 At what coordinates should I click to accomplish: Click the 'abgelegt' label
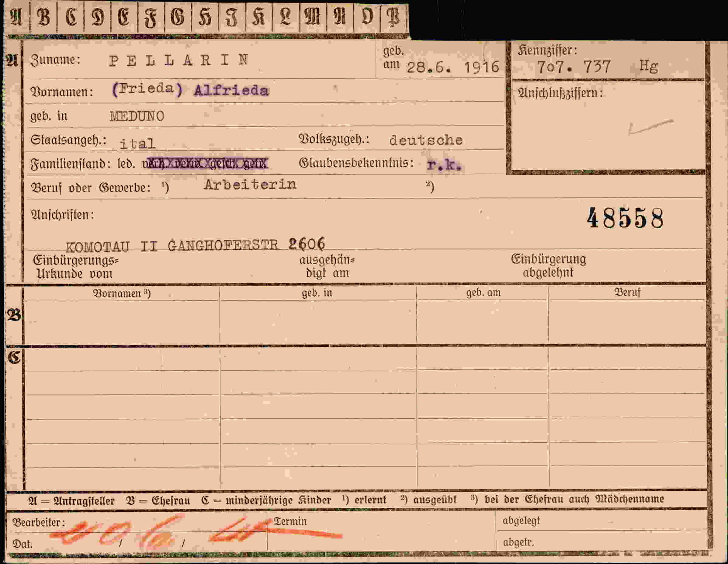[x=521, y=521]
